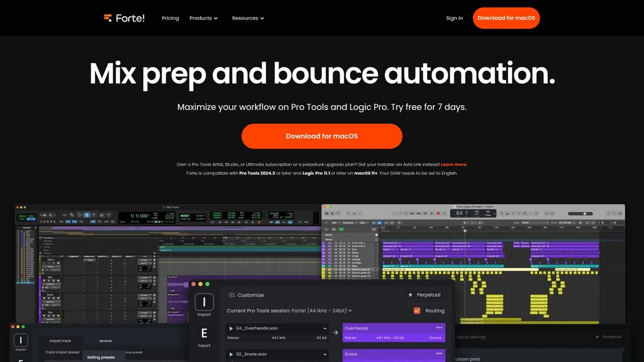Switch to the Import track tab
Viewport: 644px width, 362px height.
tap(60, 341)
